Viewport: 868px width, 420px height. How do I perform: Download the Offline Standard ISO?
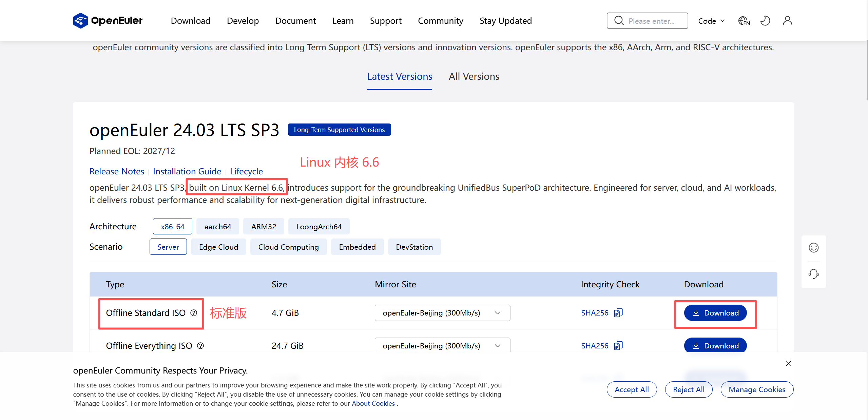tap(715, 313)
